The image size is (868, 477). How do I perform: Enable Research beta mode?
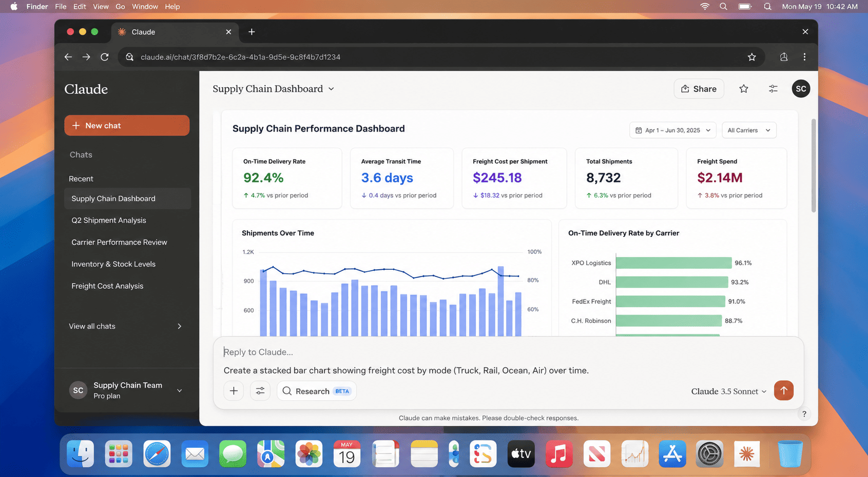click(316, 391)
